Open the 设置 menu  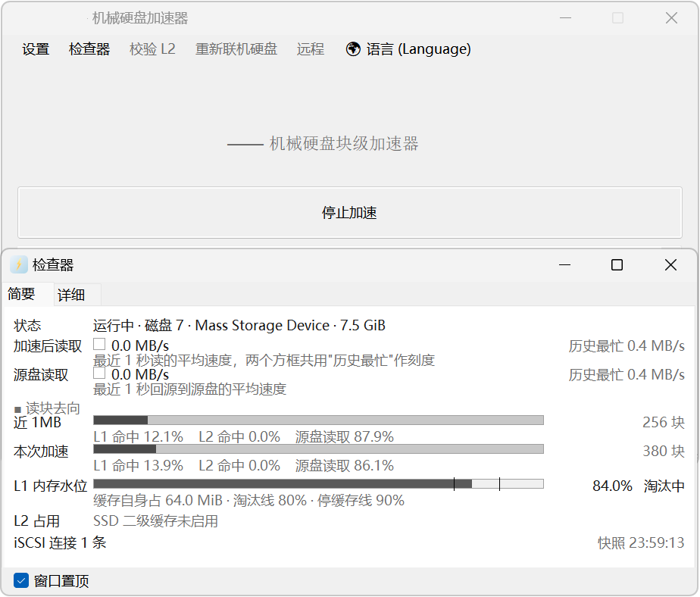[x=36, y=48]
